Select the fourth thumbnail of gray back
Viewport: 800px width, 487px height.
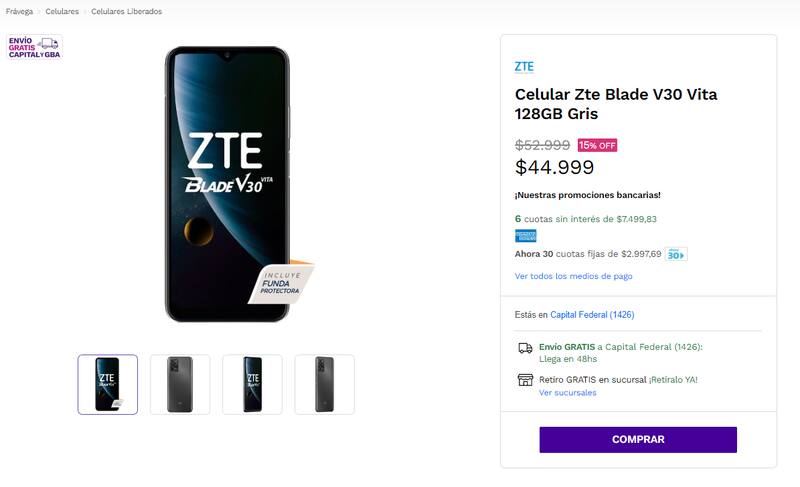[324, 384]
